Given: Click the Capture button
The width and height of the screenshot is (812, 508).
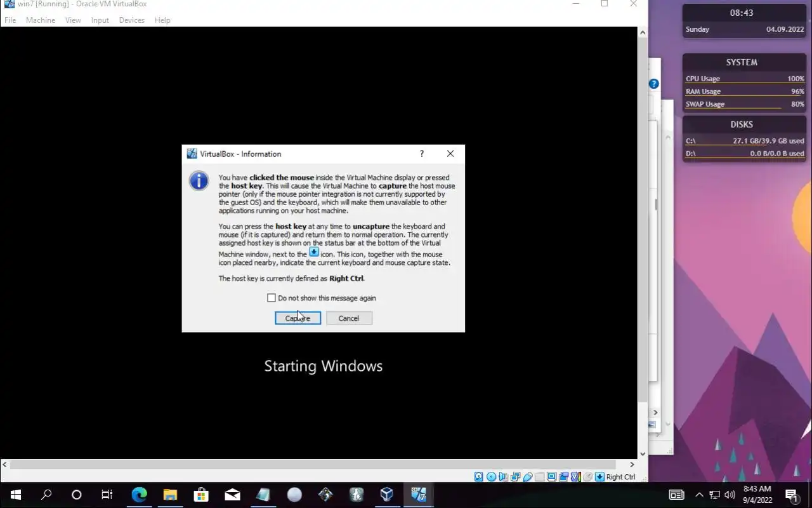Looking at the screenshot, I should tap(298, 318).
